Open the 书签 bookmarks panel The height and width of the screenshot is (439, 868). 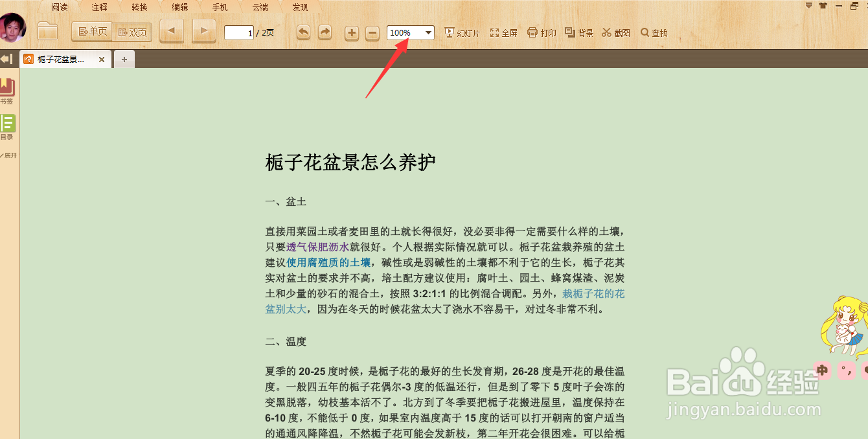point(8,89)
